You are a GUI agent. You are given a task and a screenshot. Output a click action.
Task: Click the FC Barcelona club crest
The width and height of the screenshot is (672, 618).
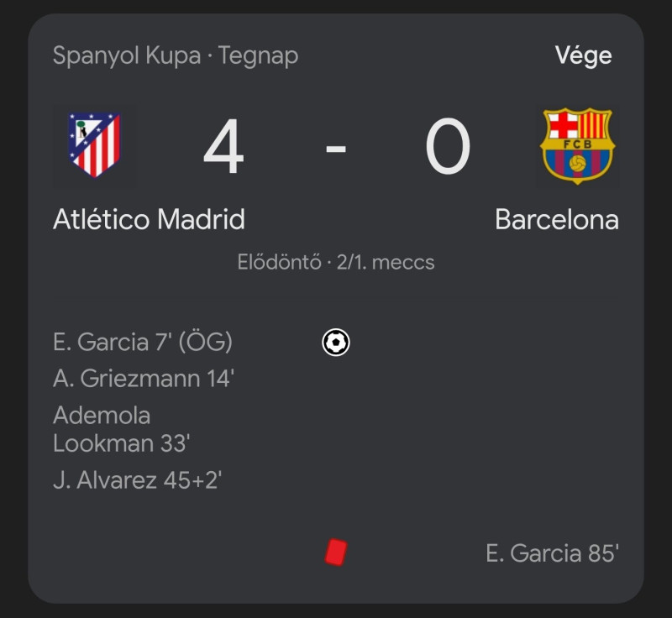[577, 145]
